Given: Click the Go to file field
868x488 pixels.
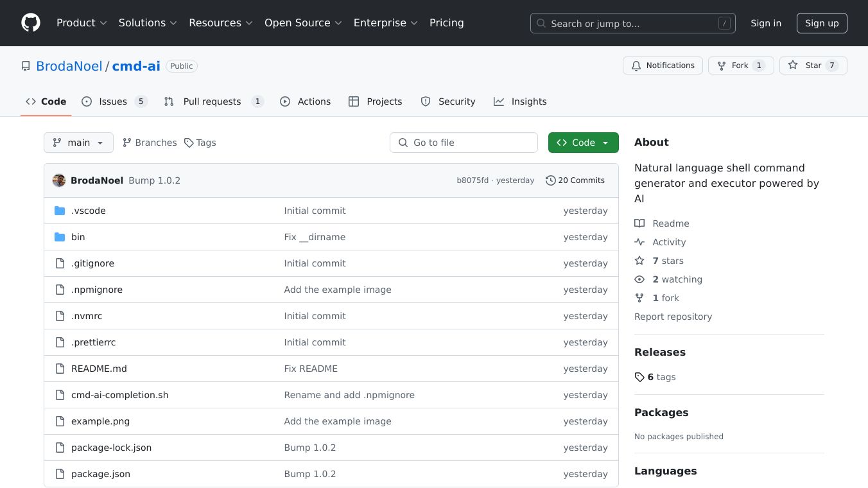Looking at the screenshot, I should 464,143.
